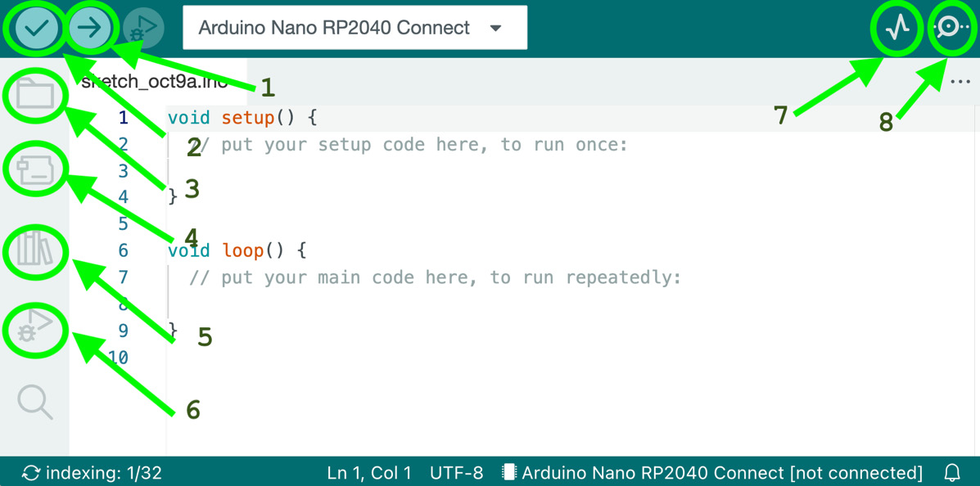Open the Serial Plotter

[899, 28]
